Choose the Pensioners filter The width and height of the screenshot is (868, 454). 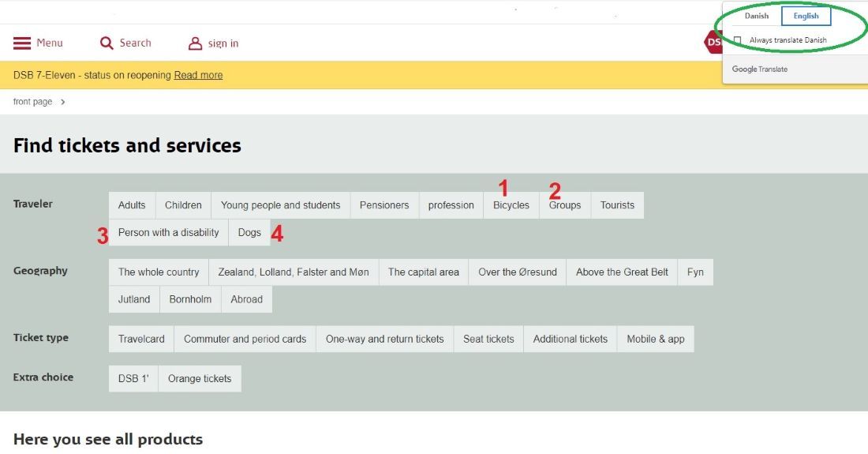(384, 205)
